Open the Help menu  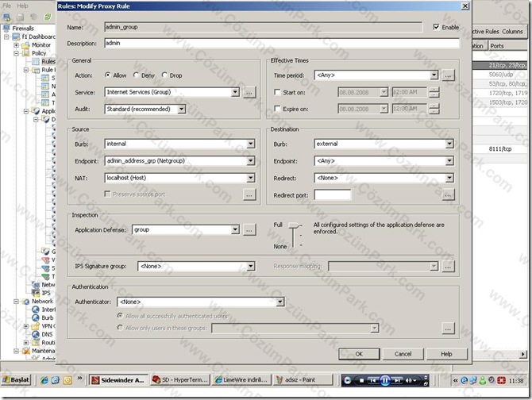pyautogui.click(x=22, y=6)
